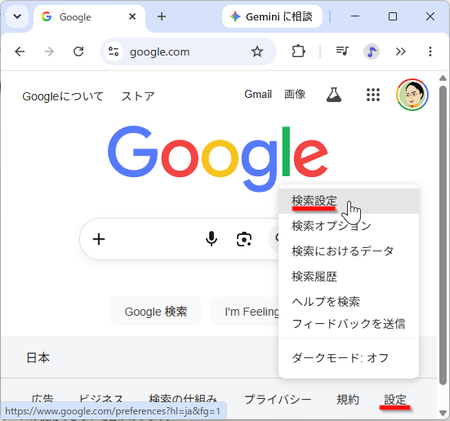Maximize the Chrome window
The height and width of the screenshot is (421, 450).
click(x=393, y=16)
